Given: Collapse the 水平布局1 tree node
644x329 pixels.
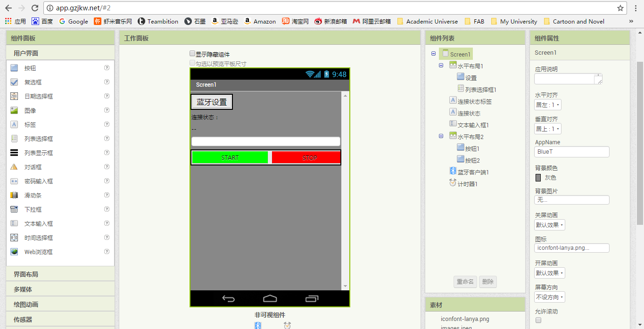Looking at the screenshot, I should click(x=441, y=66).
